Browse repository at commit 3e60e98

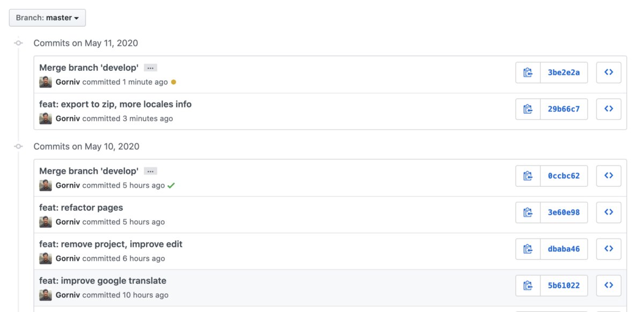(609, 212)
